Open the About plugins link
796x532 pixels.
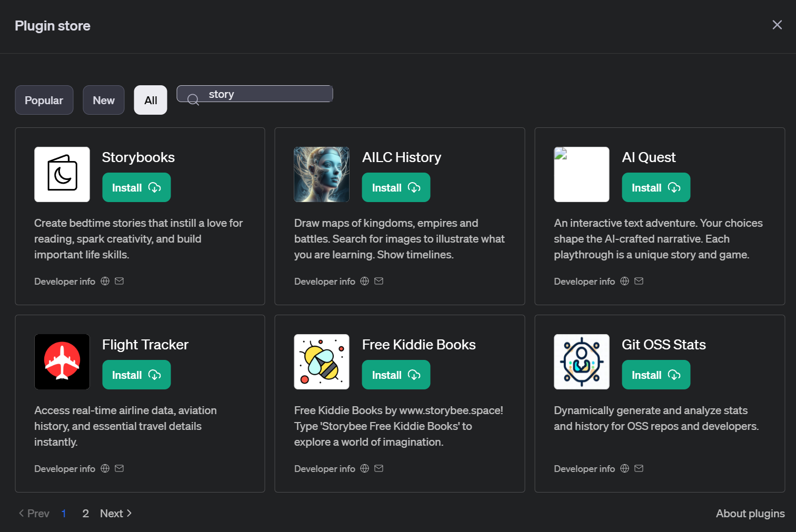(x=750, y=513)
